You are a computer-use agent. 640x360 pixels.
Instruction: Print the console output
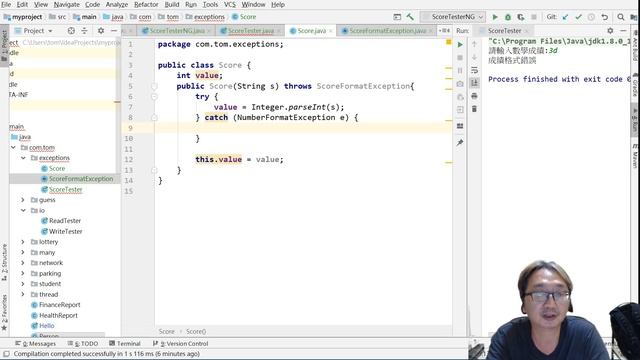tap(474, 96)
